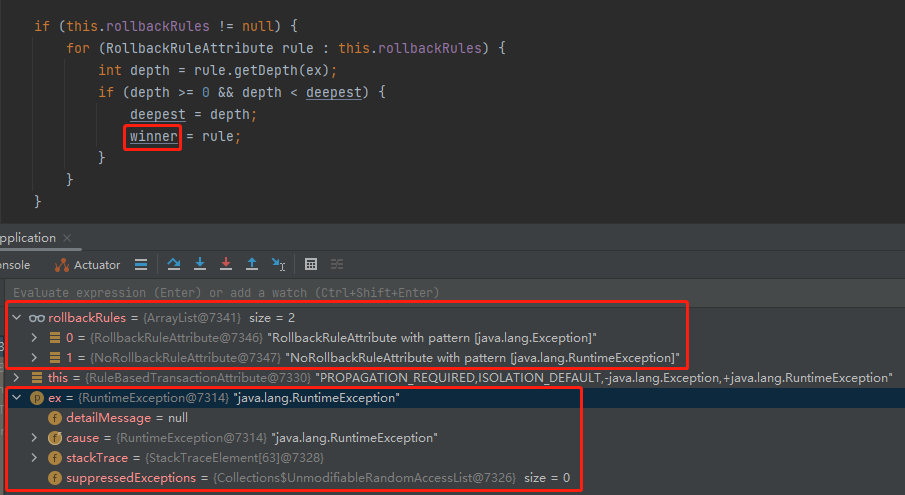
Task: Expand the 'this' variable node
Action: click(x=16, y=377)
